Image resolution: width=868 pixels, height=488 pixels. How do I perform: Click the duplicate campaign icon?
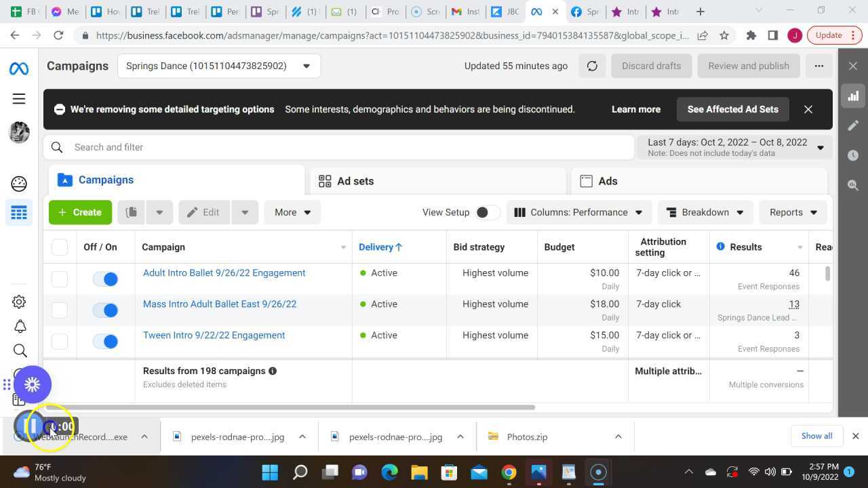pos(132,212)
